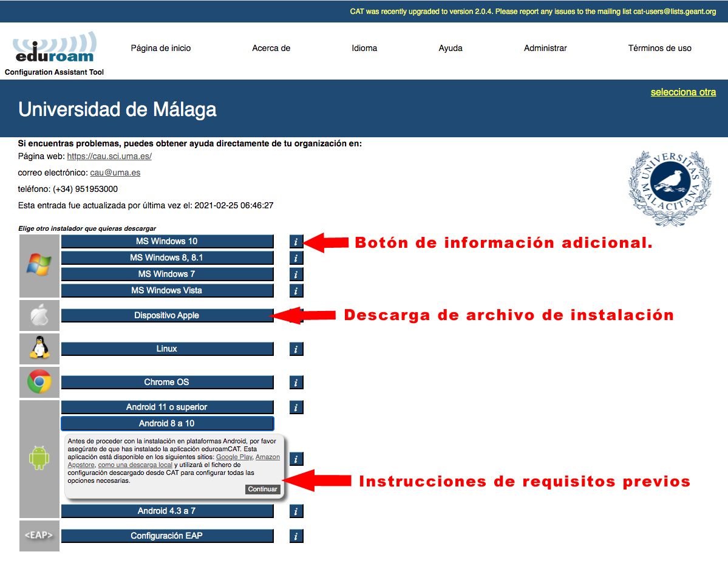The width and height of the screenshot is (728, 580).
Task: Click the selecciona otra link
Action: coord(683,92)
